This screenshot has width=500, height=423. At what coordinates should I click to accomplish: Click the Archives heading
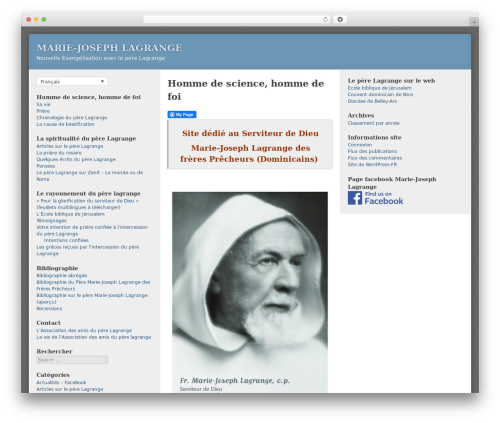(x=361, y=115)
